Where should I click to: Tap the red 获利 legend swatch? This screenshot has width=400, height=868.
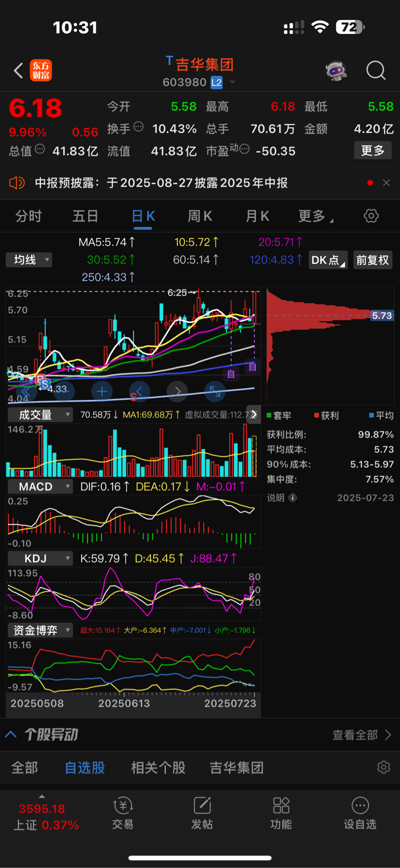317,415
